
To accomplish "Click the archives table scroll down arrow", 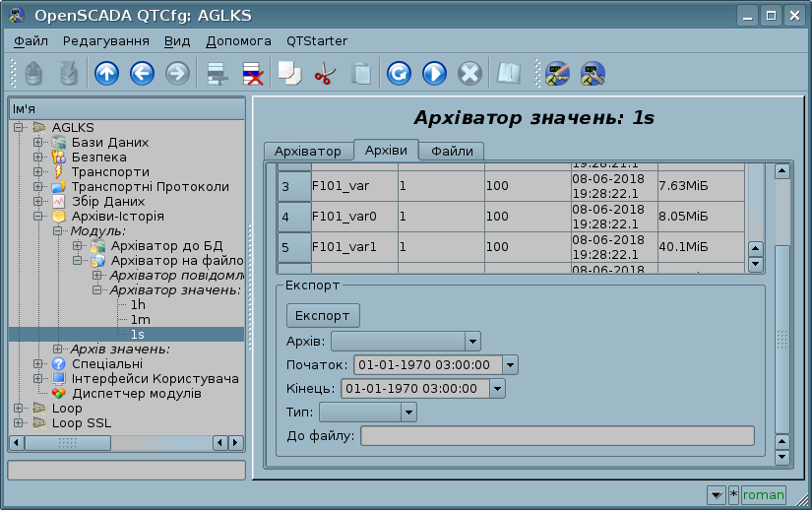I will pyautogui.click(x=756, y=265).
